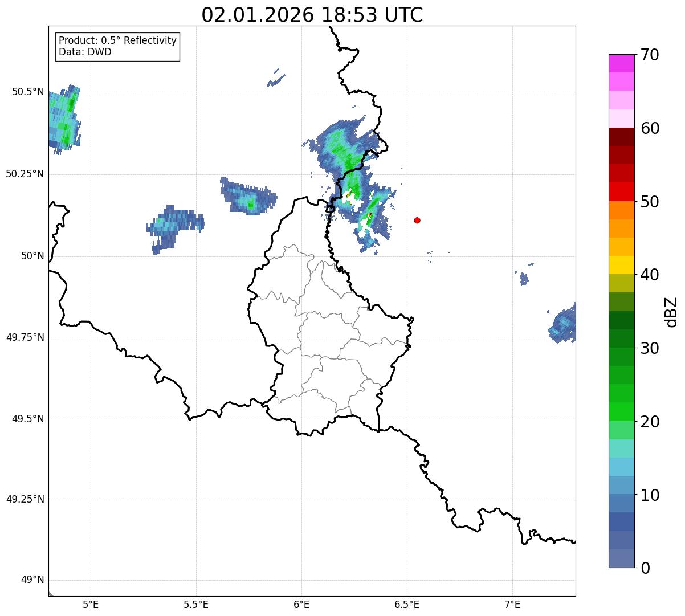Click the Product: 0.5° Reflectivity label
This screenshot has height=616, width=685.
[118, 40]
